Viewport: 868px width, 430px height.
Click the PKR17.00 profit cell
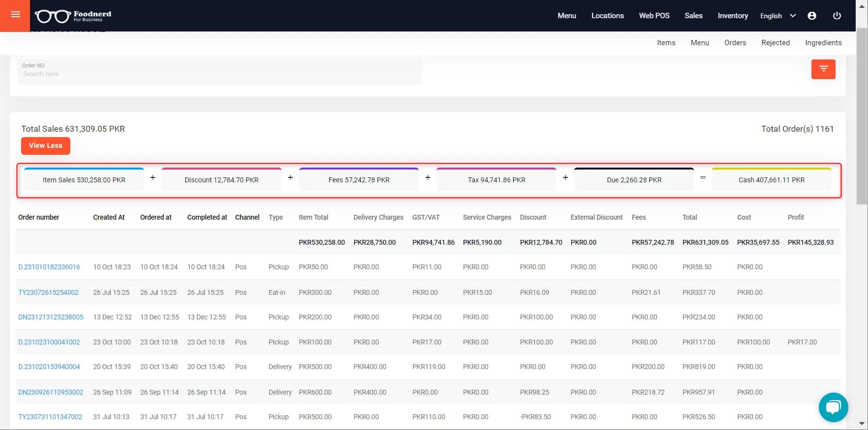click(x=802, y=343)
